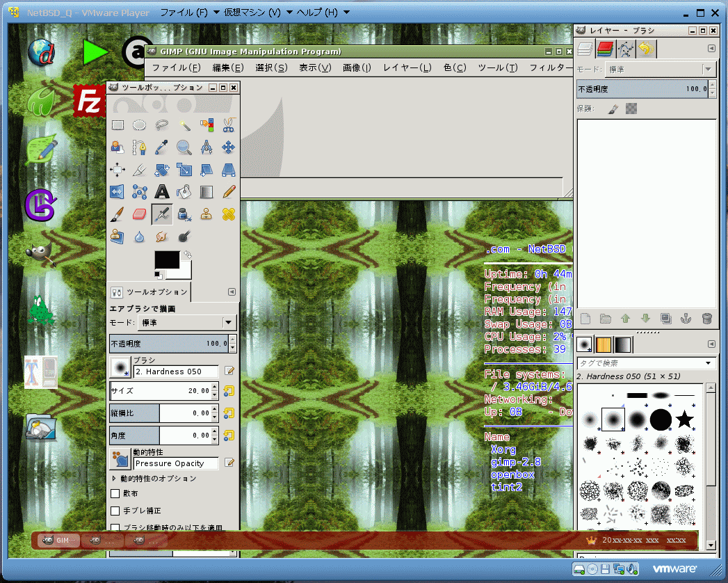The height and width of the screenshot is (583, 728).
Task: Expand 動的特性のオプション section
Action: click(114, 479)
